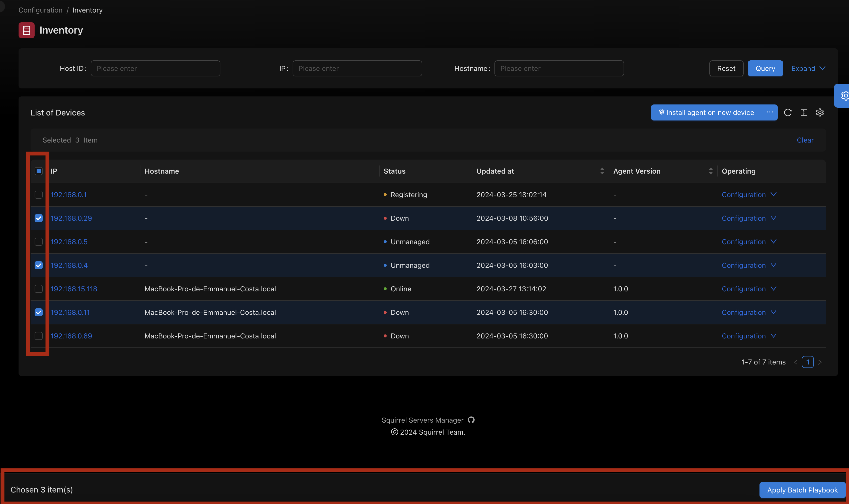Check the box for 192.168.15.118
This screenshot has width=849, height=504.
38,289
